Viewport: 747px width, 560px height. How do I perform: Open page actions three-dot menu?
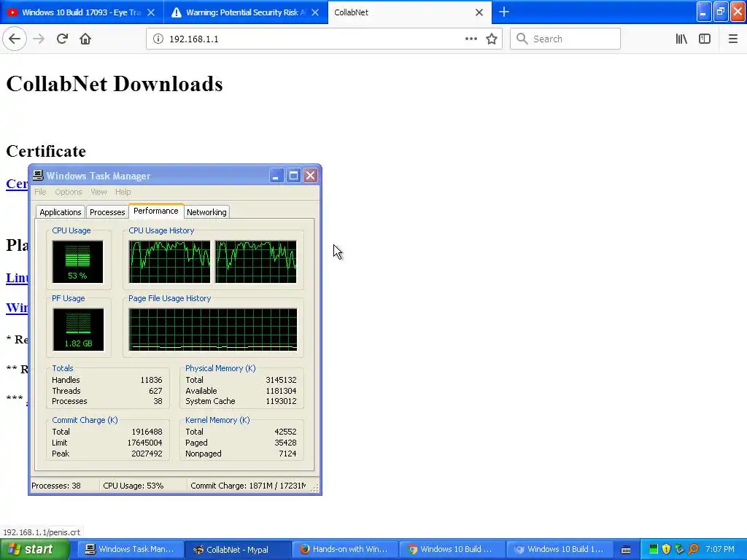pyautogui.click(x=471, y=39)
